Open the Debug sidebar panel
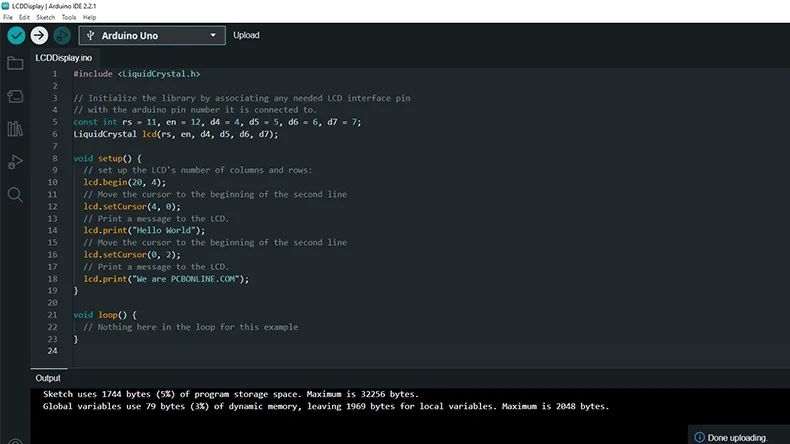The image size is (790, 444). pos(15,162)
